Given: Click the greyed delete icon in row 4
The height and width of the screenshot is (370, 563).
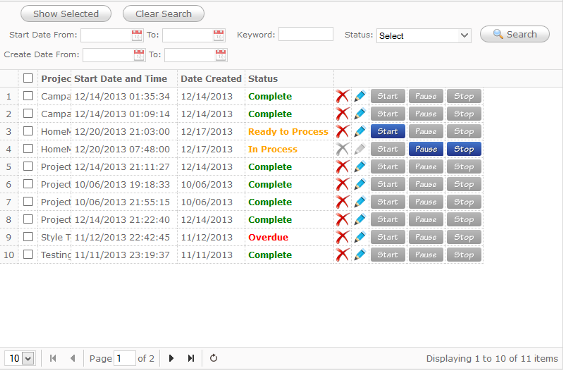Looking at the screenshot, I should [343, 149].
